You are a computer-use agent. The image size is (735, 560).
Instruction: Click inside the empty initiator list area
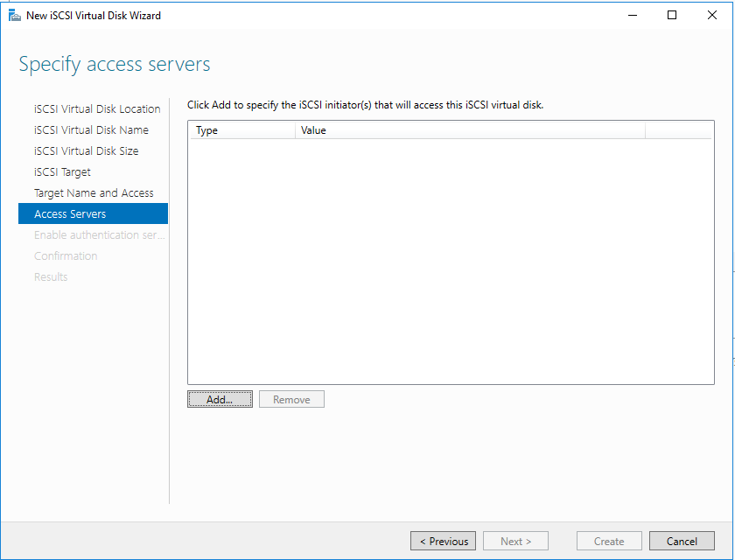pyautogui.click(x=451, y=261)
